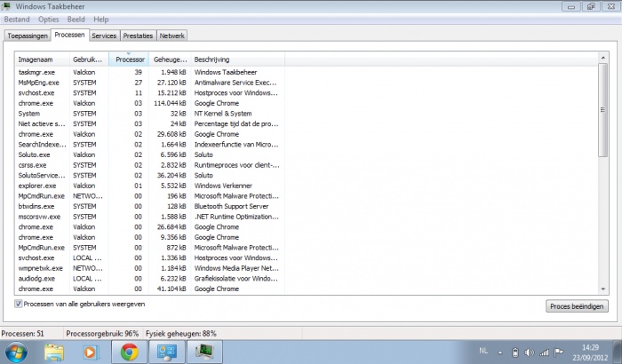Launch Windows Media Player from the taskbar

click(91, 352)
